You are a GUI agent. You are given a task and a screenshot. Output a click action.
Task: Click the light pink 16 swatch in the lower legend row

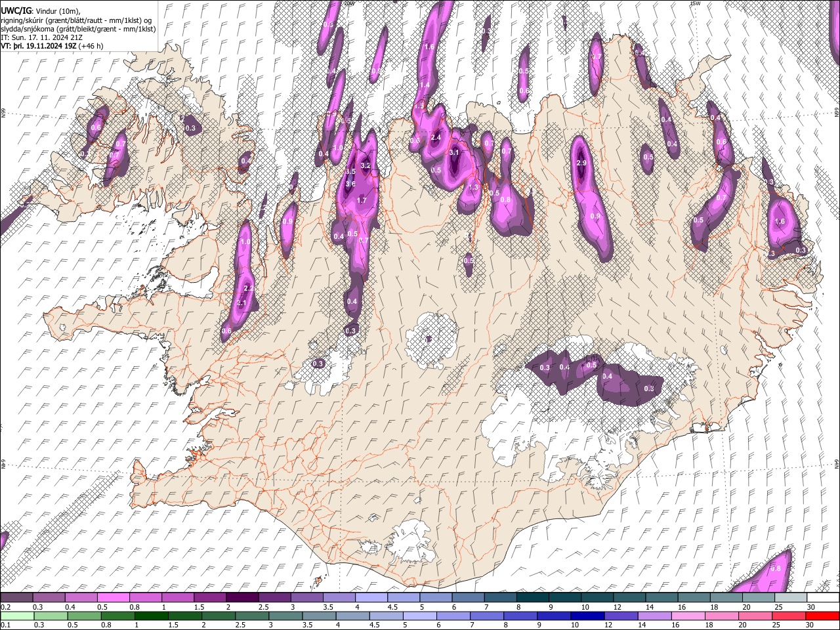pyautogui.click(x=688, y=616)
